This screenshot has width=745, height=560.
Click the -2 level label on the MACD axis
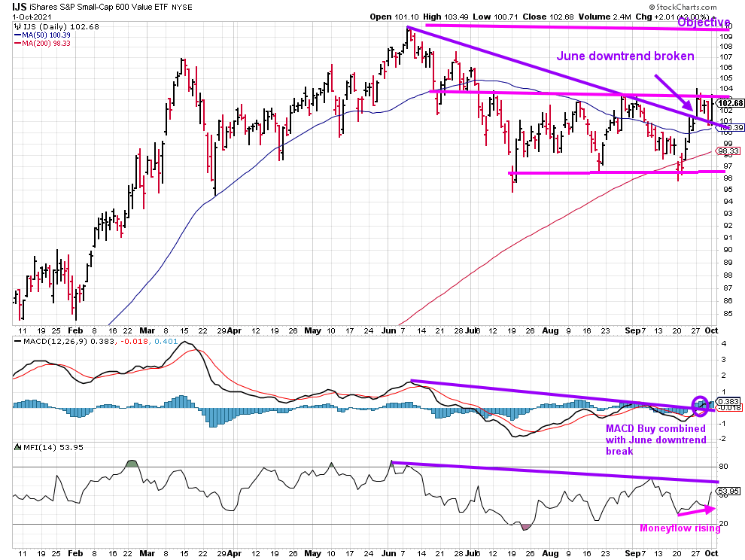[724, 439]
